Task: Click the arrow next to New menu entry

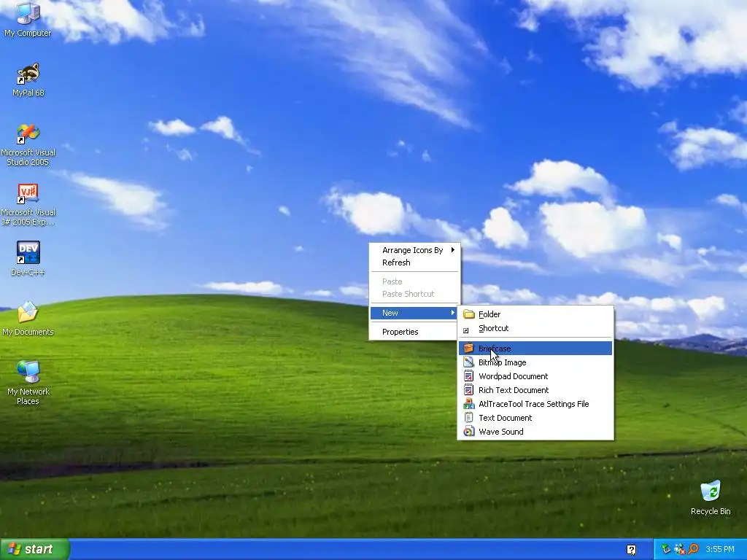Action: pos(452,312)
